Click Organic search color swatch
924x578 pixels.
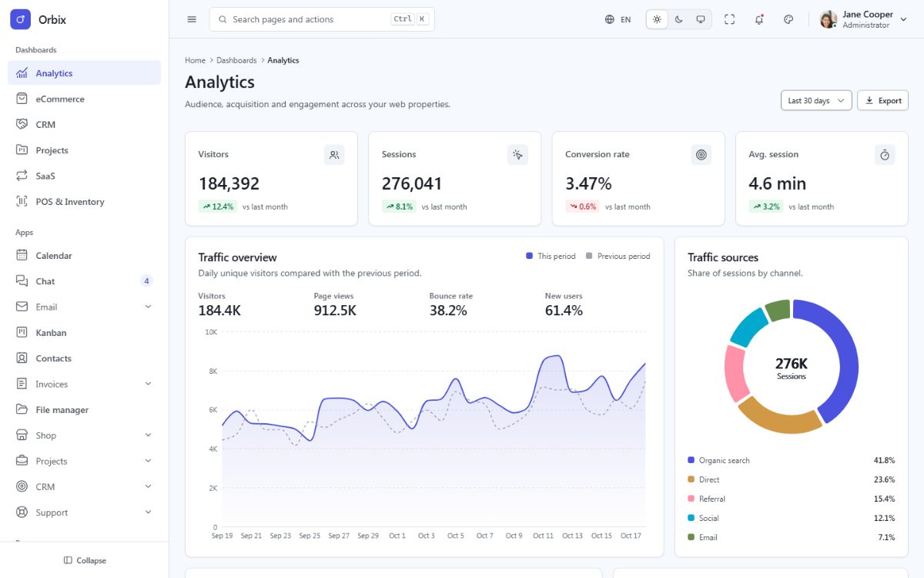coord(691,460)
